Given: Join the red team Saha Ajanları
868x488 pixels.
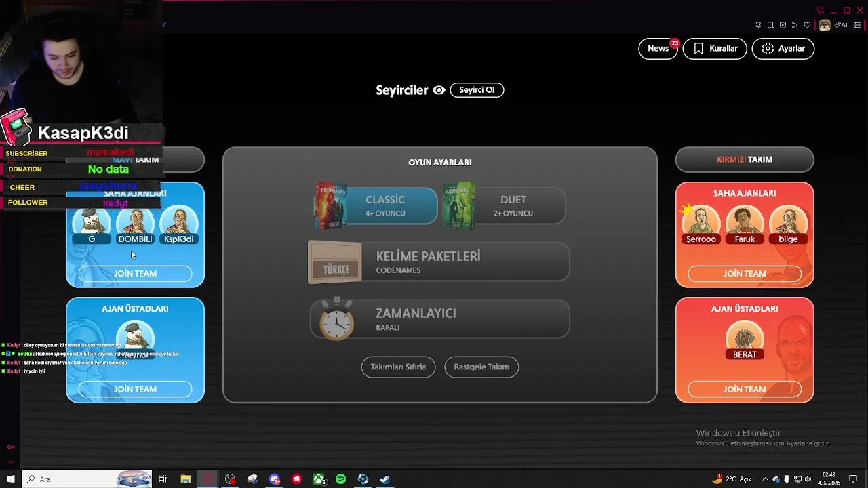Looking at the screenshot, I should coord(745,274).
